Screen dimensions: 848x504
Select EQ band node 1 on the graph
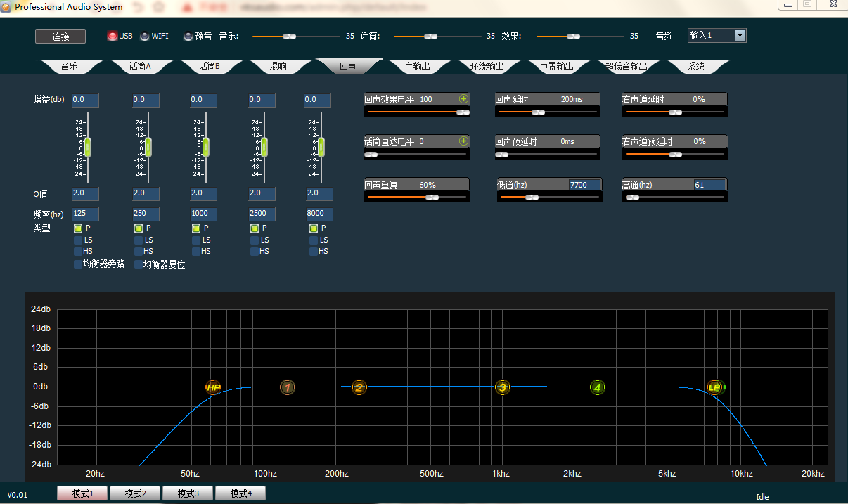pos(287,387)
